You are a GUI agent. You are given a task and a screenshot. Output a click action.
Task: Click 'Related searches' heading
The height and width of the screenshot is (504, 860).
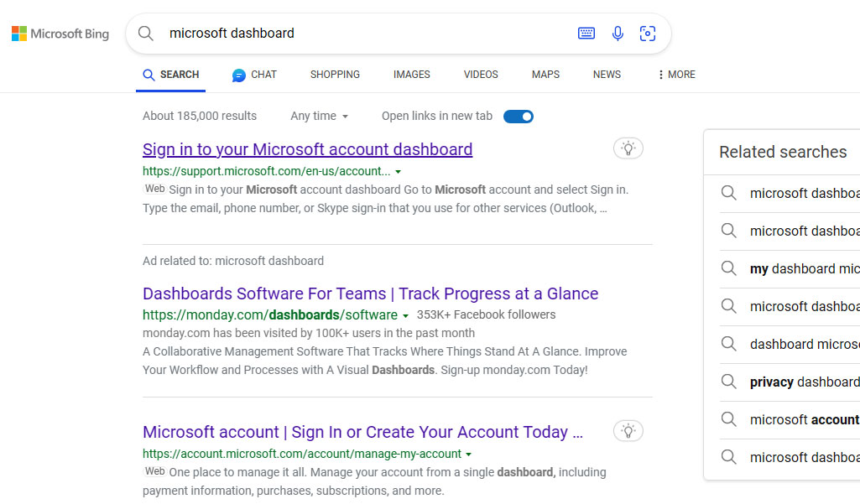point(783,152)
